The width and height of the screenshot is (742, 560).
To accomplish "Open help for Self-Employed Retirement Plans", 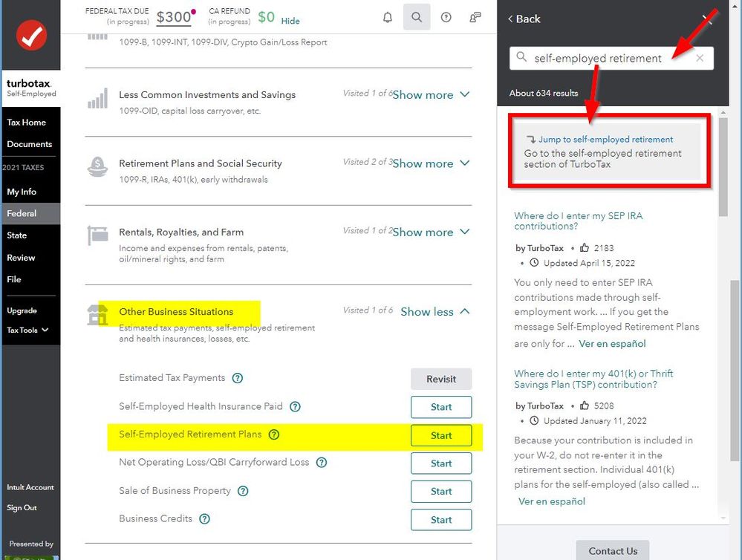I will click(x=274, y=434).
